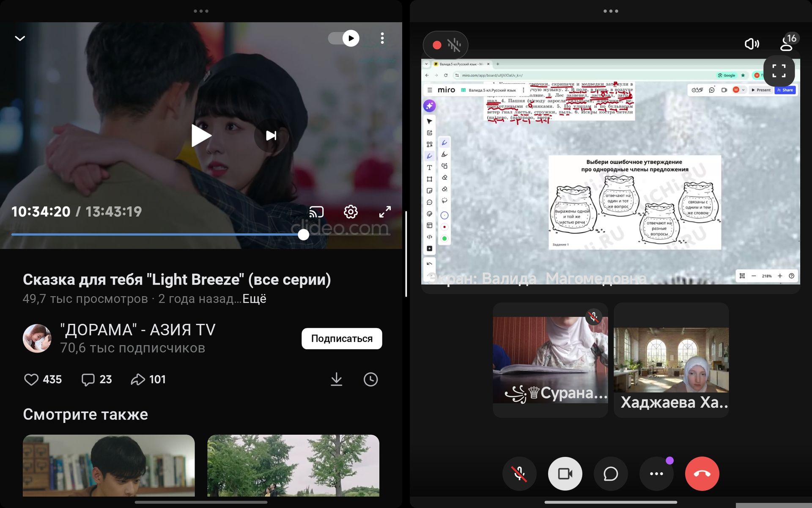Enter fullscreen video mode
The height and width of the screenshot is (508, 812).
click(x=385, y=212)
